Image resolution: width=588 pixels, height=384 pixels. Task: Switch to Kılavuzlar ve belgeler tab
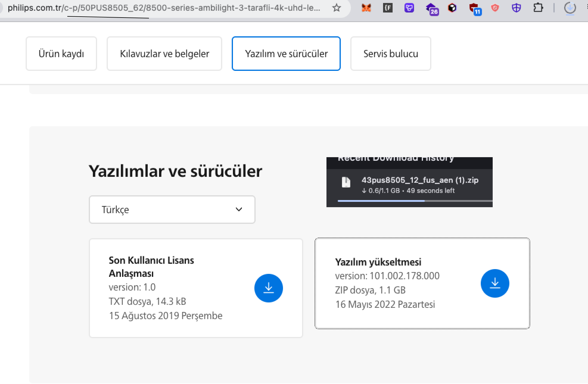(164, 54)
